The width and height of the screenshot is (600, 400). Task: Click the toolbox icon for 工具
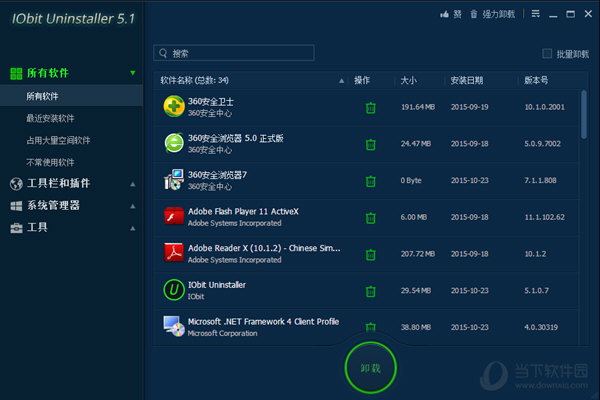(16, 228)
